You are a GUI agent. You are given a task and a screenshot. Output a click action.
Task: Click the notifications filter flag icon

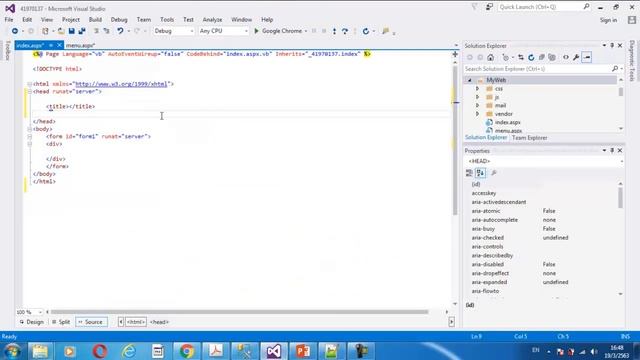coord(474,7)
